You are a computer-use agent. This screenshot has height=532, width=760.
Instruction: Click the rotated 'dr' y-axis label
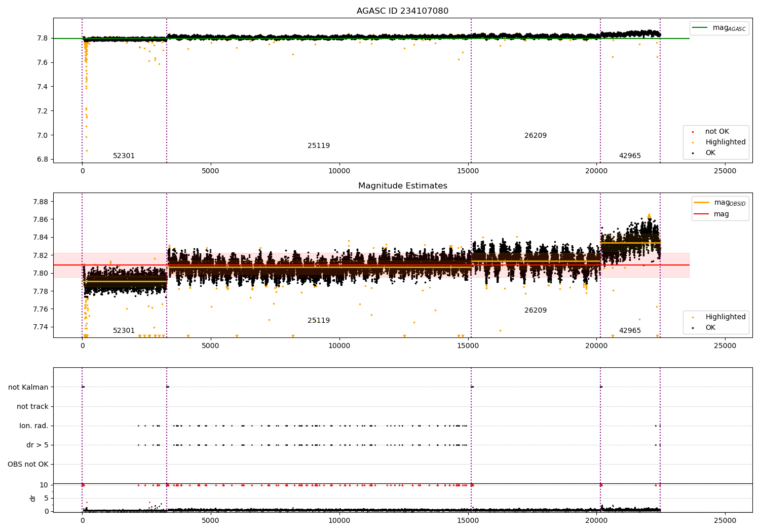tap(33, 498)
